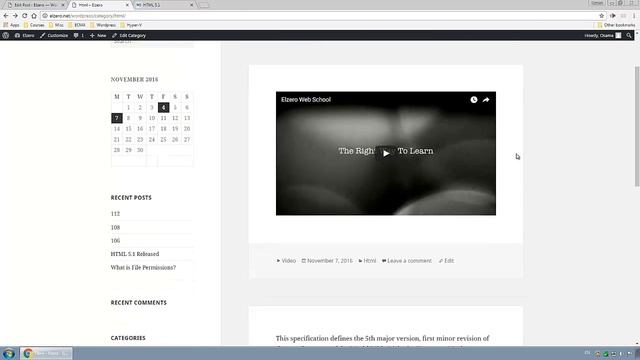
Task: Reload the current page
Action: pos(24,16)
